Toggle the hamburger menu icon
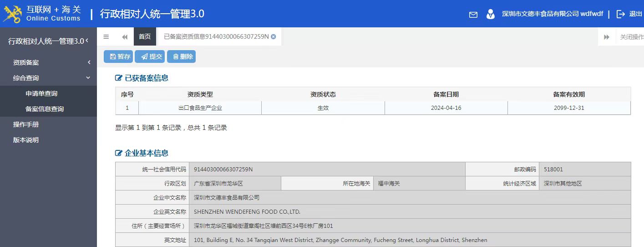This screenshot has height=247, width=644. [x=106, y=37]
